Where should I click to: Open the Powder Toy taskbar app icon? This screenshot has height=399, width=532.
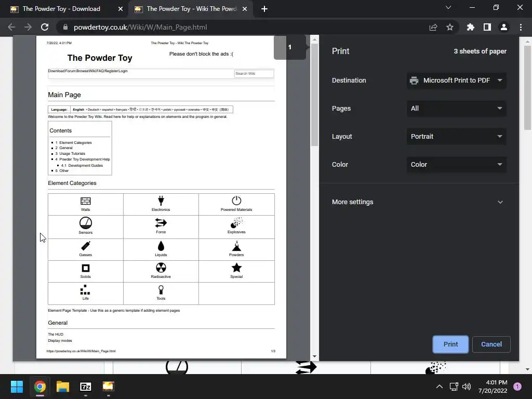tap(108, 387)
